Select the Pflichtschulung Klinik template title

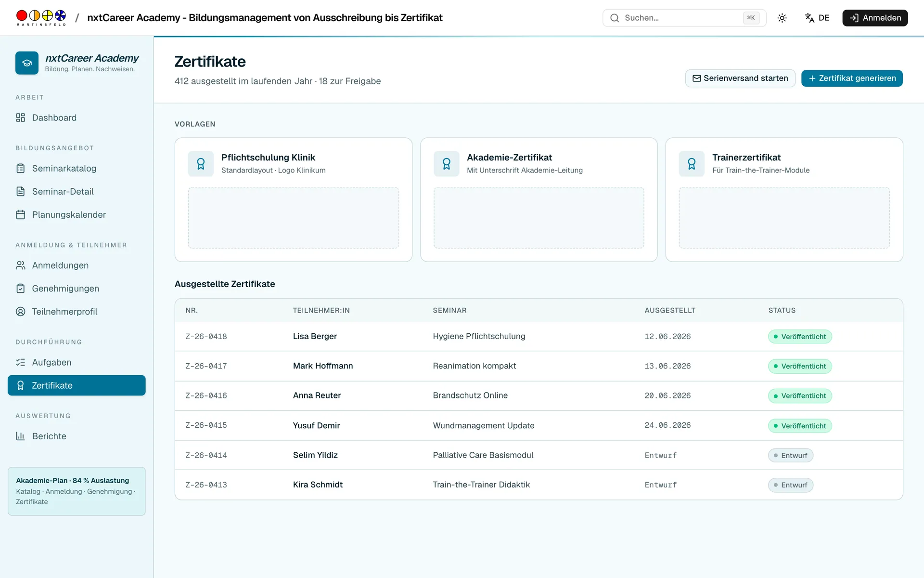tap(268, 158)
